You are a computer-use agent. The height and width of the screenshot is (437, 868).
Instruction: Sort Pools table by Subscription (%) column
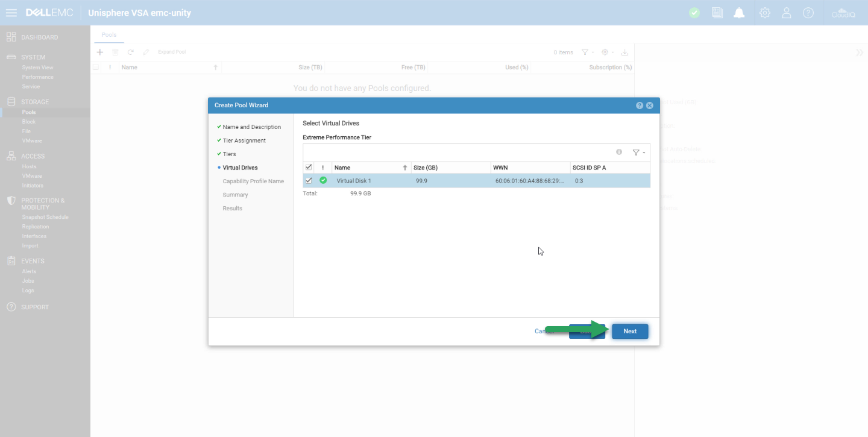pyautogui.click(x=610, y=68)
